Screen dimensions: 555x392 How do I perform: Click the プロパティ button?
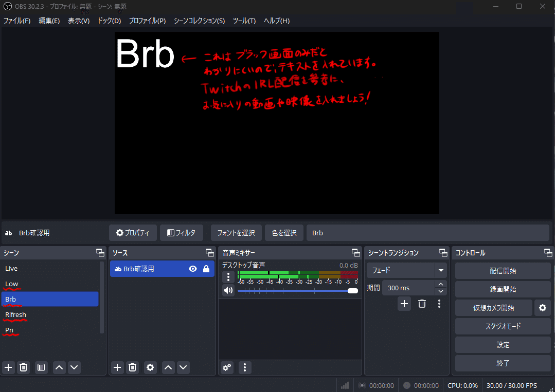coord(133,233)
